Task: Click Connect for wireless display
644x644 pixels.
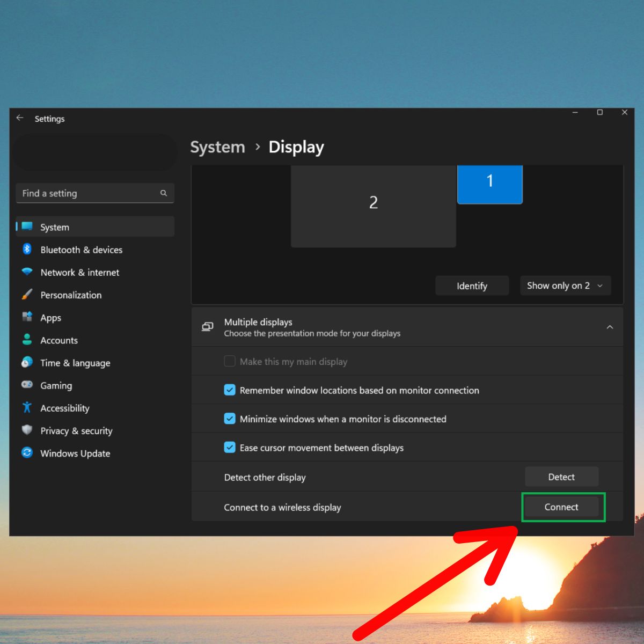Action: pos(561,507)
